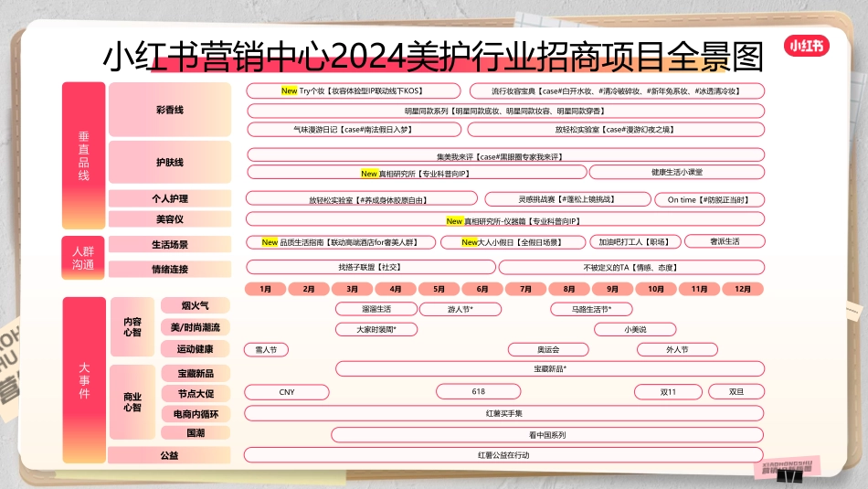
Task: Open the 气味漫游日记 project pill
Action: [354, 130]
